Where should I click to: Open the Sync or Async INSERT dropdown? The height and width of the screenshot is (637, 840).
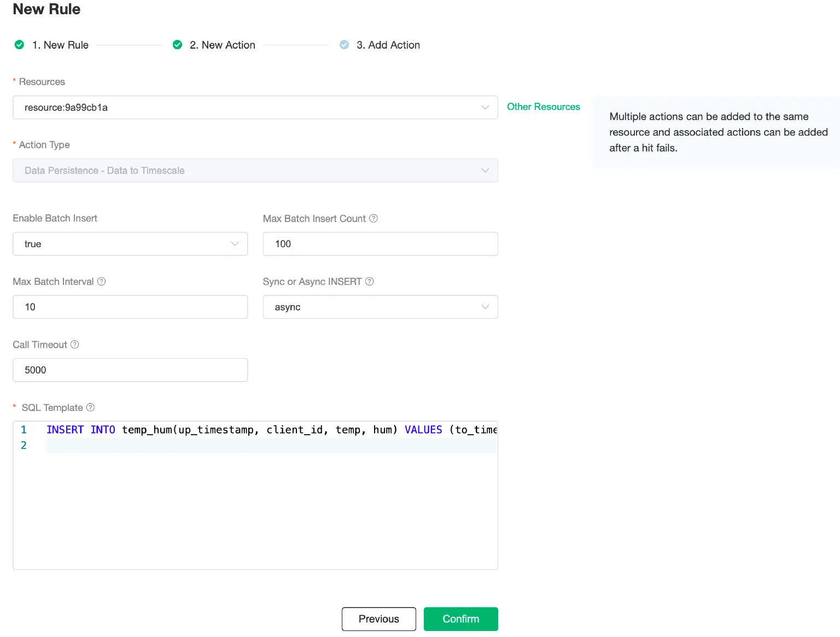(x=380, y=307)
